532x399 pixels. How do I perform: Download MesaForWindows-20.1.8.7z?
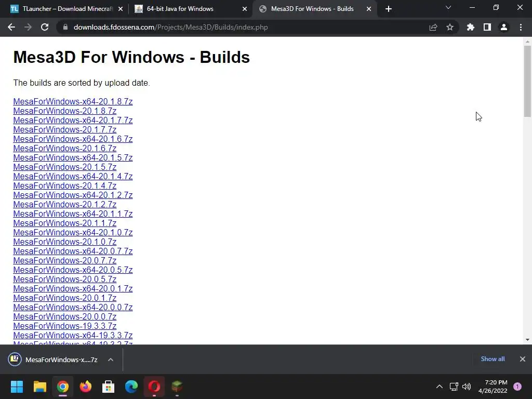(x=65, y=111)
